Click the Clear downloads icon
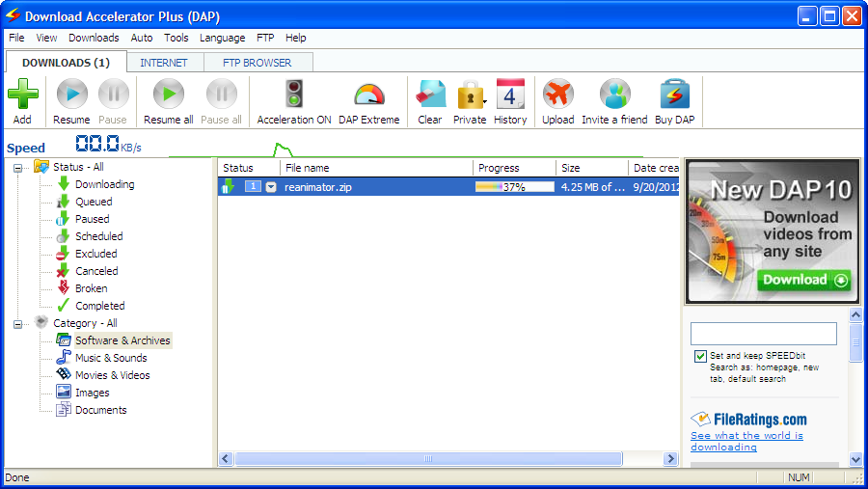The height and width of the screenshot is (489, 868). pyautogui.click(x=430, y=95)
